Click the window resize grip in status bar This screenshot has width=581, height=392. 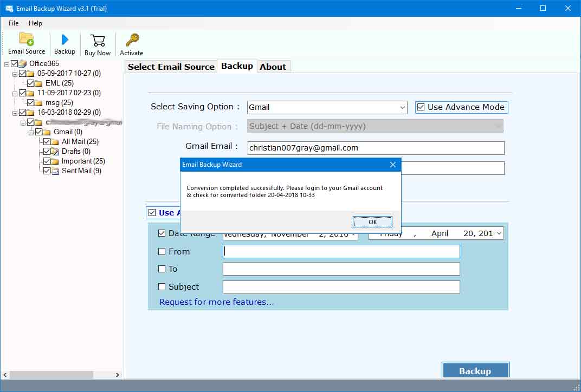(576, 387)
